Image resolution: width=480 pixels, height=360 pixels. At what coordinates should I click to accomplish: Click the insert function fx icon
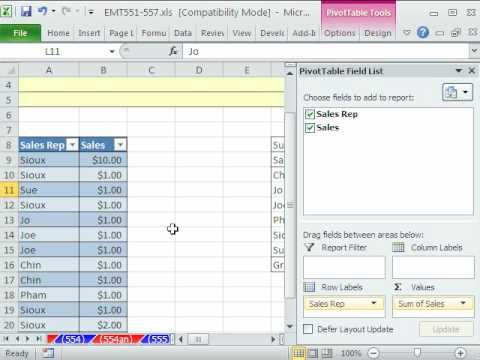(173, 51)
